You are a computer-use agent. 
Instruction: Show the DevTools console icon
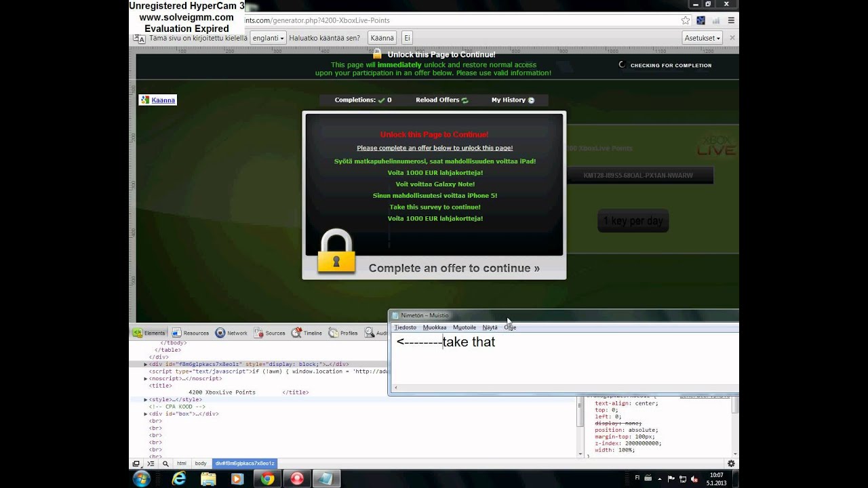click(x=151, y=464)
